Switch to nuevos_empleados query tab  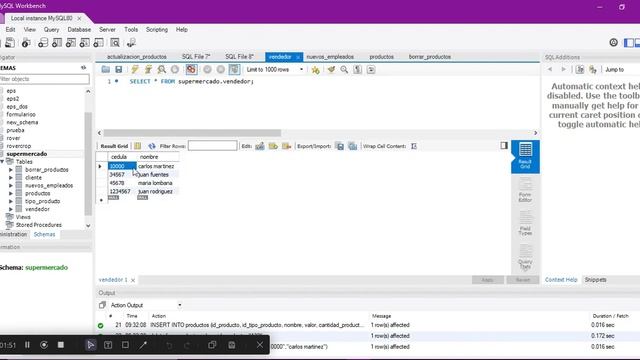[330, 57]
